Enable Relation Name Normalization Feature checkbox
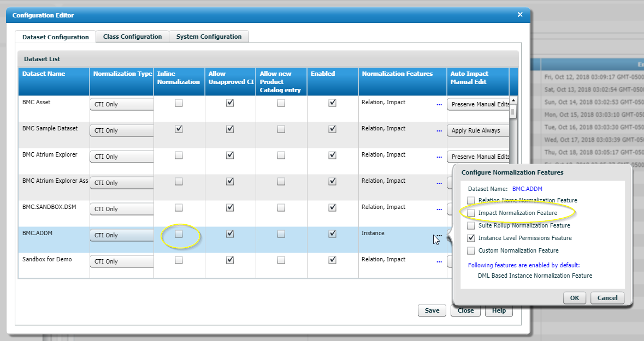This screenshot has height=341, width=644. pos(471,200)
